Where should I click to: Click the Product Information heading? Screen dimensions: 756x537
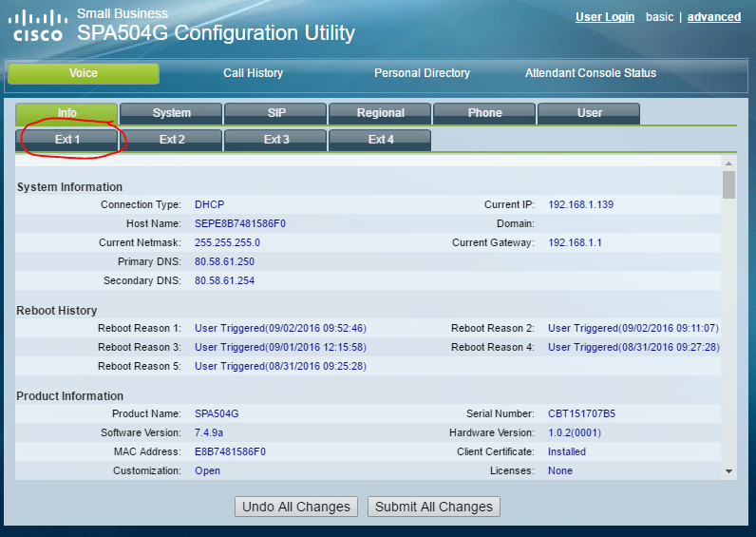pyautogui.click(x=70, y=396)
